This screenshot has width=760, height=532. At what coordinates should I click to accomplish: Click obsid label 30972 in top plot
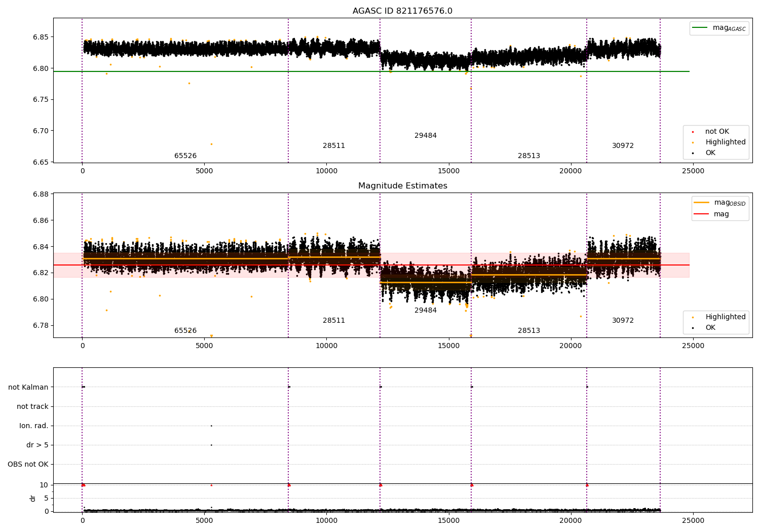click(x=623, y=146)
